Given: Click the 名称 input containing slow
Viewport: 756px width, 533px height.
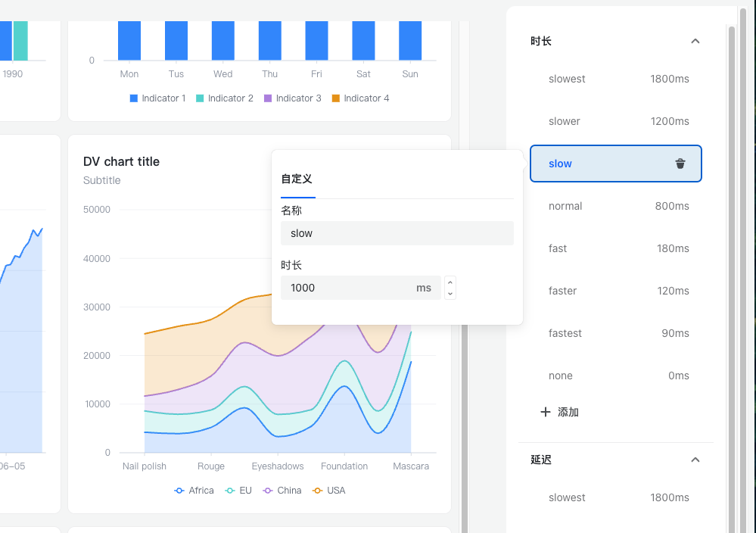Looking at the screenshot, I should [397, 233].
